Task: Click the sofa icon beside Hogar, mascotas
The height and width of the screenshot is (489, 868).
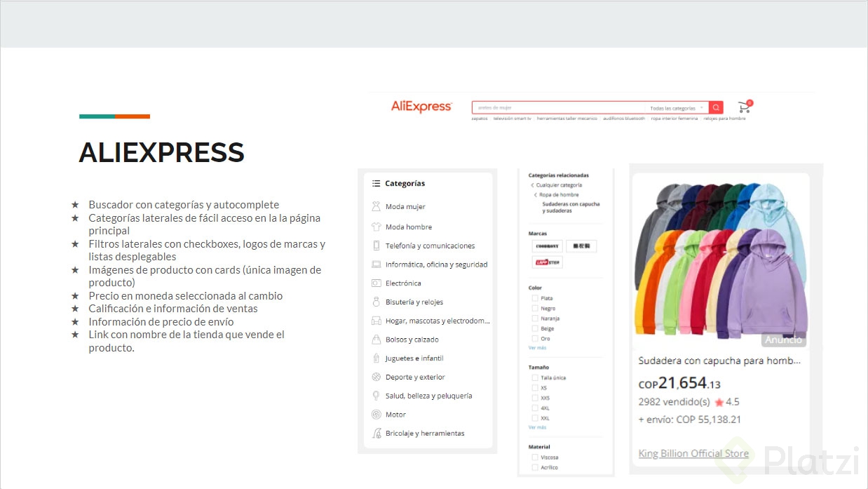Action: pyautogui.click(x=377, y=321)
